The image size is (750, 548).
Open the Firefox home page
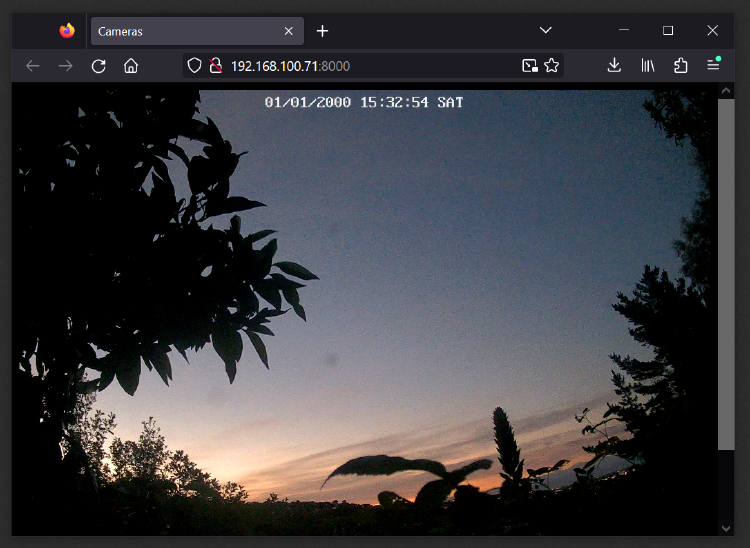click(131, 66)
